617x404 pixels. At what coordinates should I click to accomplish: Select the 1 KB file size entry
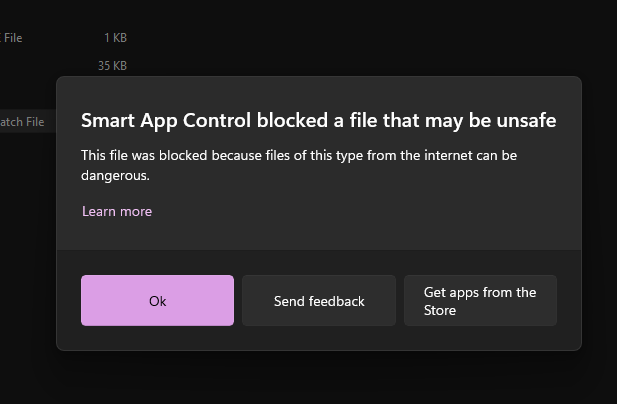(115, 38)
